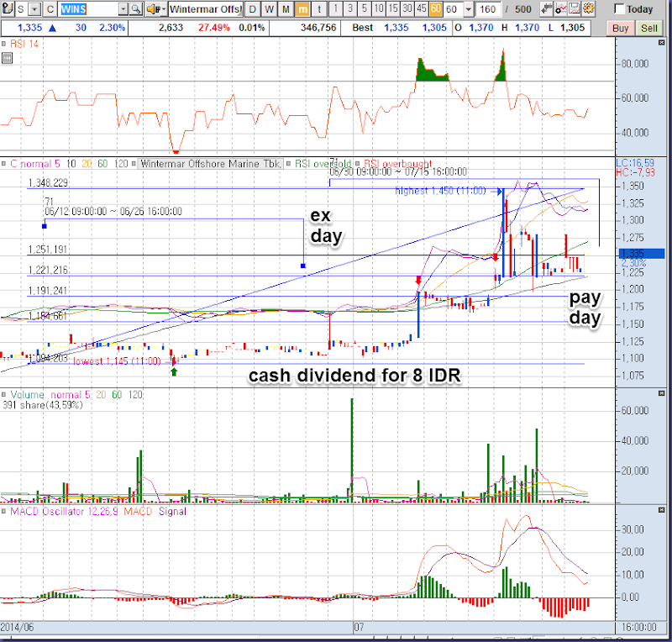Select the 45 minute interval button
672x642 pixels.
422,9
